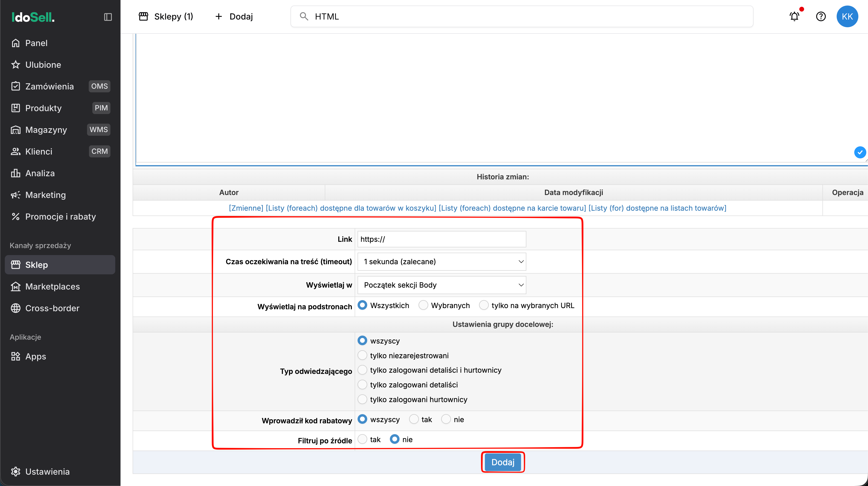Image resolution: width=868 pixels, height=486 pixels.
Task: Expand the Wyświetlaj w dropdown
Action: click(x=442, y=285)
